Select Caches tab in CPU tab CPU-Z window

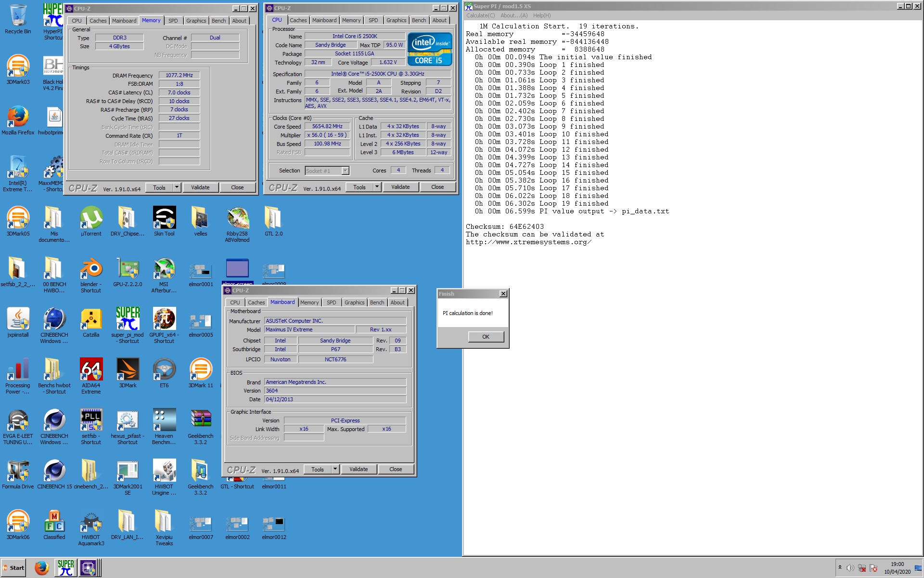298,20
